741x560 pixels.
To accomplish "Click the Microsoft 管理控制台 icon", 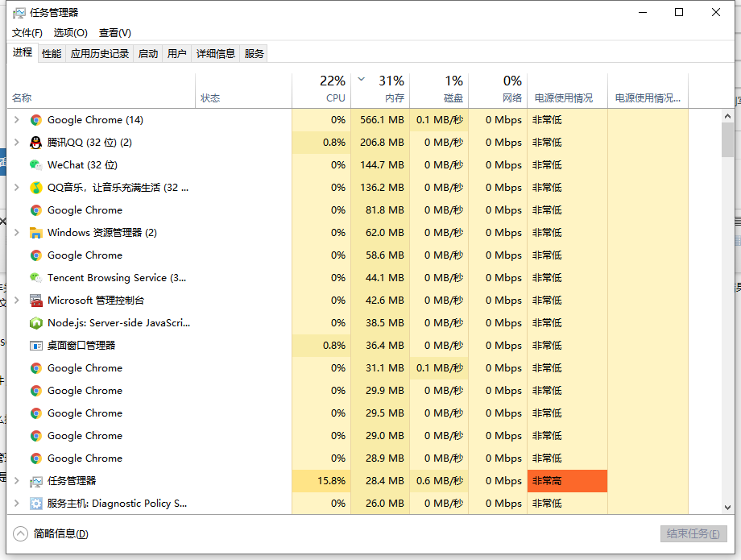I will [x=35, y=301].
